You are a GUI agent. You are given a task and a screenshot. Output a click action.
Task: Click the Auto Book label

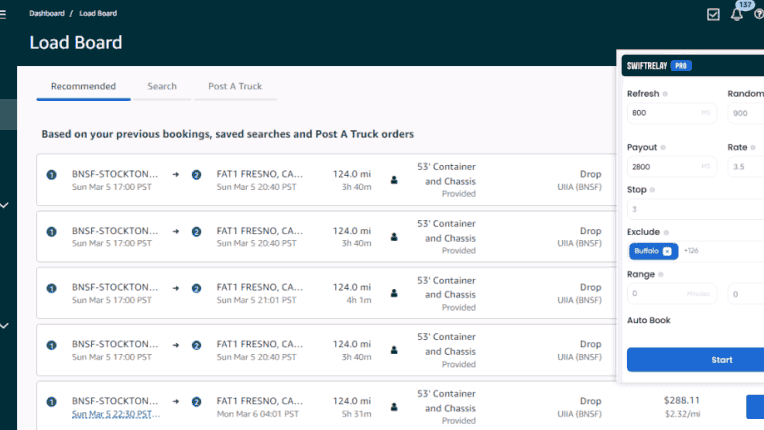point(649,320)
